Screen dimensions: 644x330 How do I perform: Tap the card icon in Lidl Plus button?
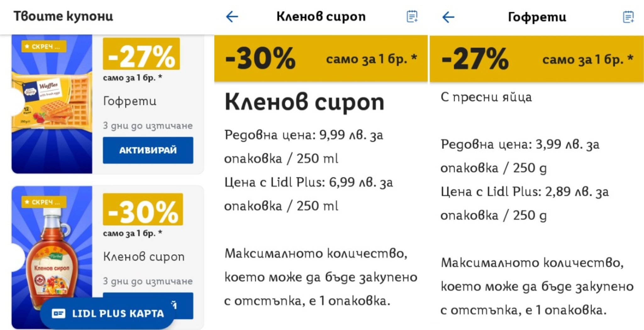click(x=58, y=313)
